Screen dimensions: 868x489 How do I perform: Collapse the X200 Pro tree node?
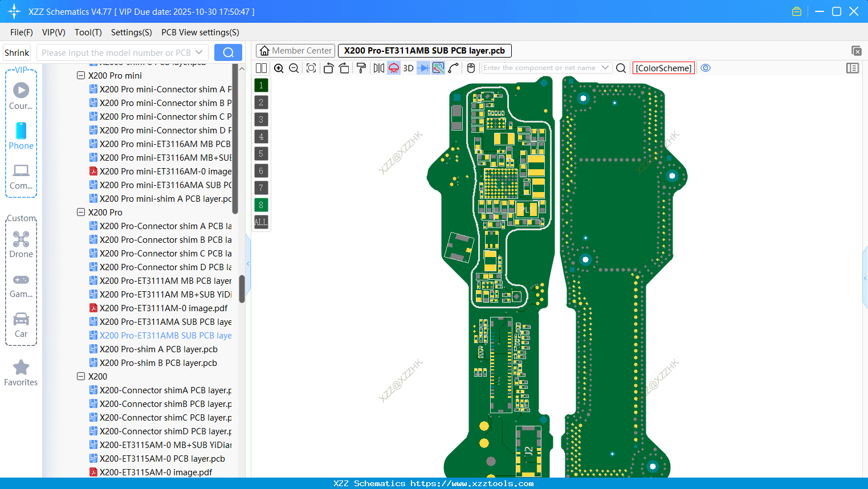click(80, 212)
